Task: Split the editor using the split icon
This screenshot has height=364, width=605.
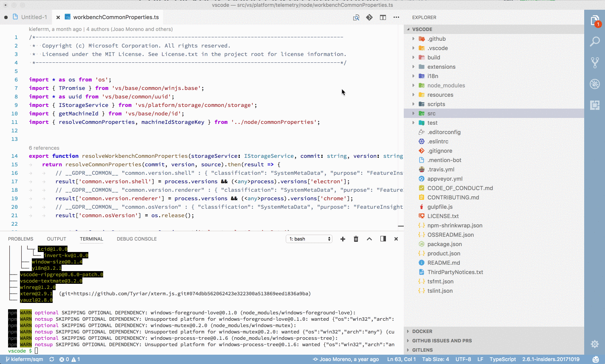Action: 383,17
